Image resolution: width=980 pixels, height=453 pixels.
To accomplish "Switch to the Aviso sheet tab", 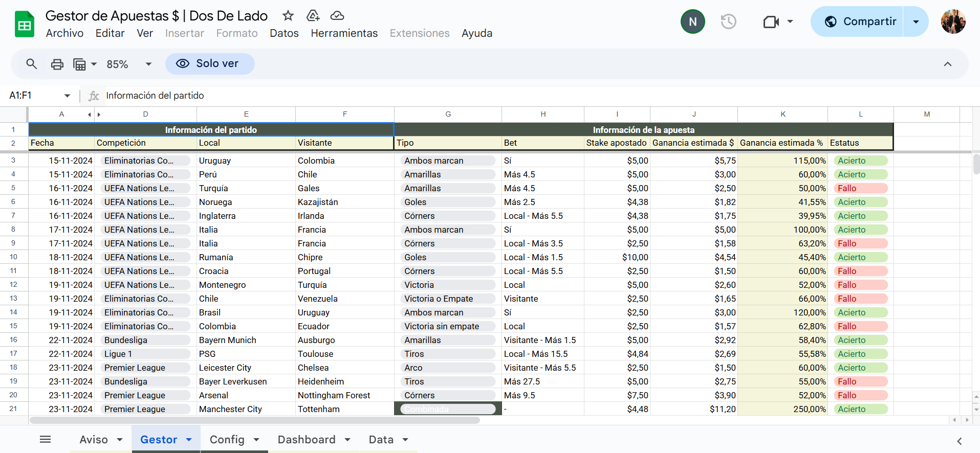I will 94,440.
